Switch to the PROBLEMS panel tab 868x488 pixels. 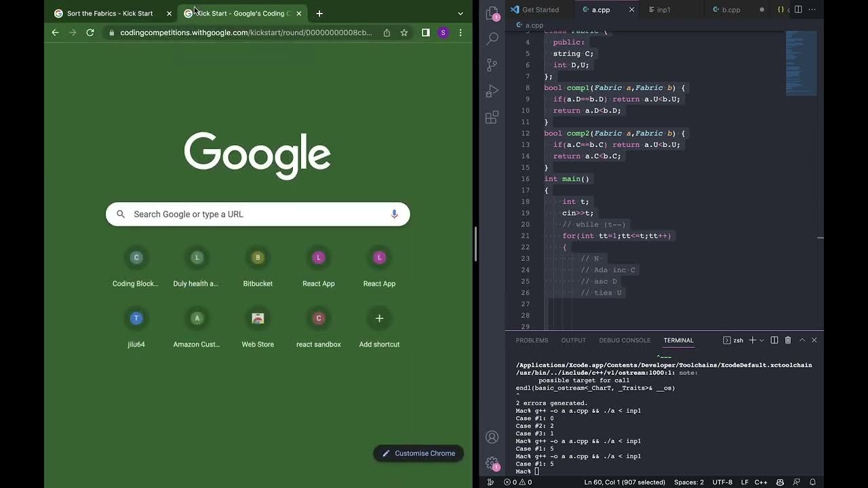[532, 340]
